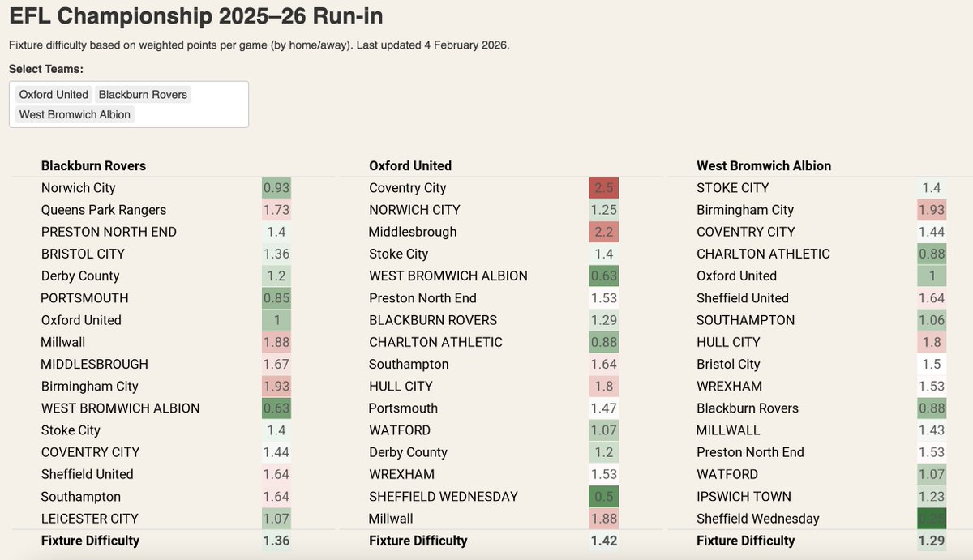
Task: Select Oxford United fixture in Blackburn Rovers list
Action: 81,320
